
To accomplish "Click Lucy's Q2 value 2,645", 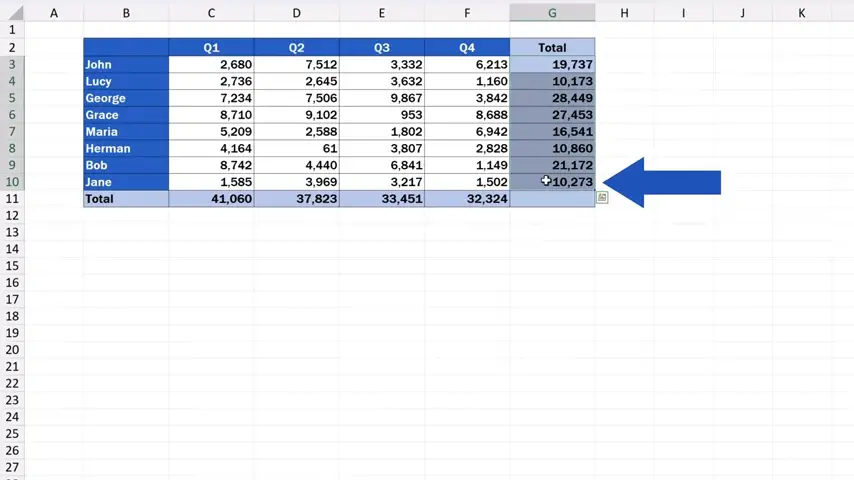I will (x=296, y=81).
